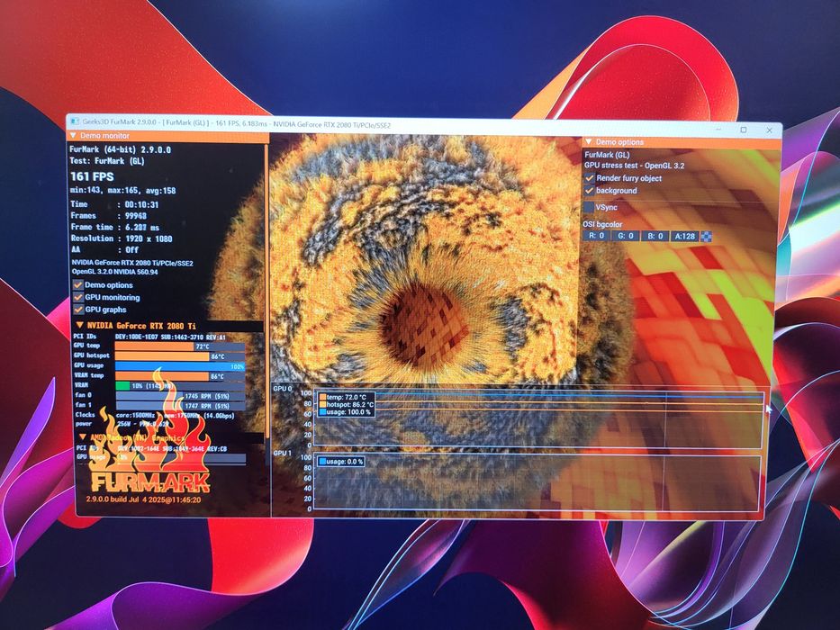Screen dimensions: 840x630
Task: Open the OSI bgcolor color swatch
Action: (707, 237)
